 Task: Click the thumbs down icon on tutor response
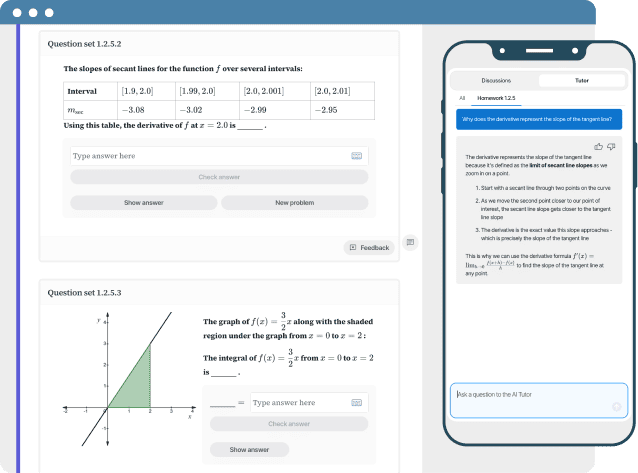(x=611, y=146)
